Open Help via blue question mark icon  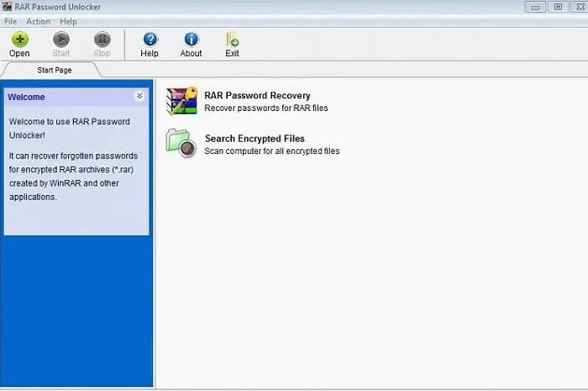click(x=150, y=40)
